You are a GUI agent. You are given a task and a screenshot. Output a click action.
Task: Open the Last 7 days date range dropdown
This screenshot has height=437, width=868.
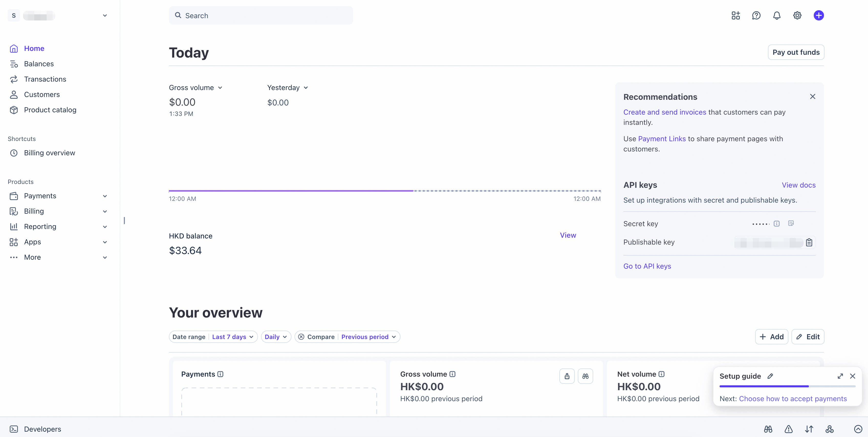[233, 337]
